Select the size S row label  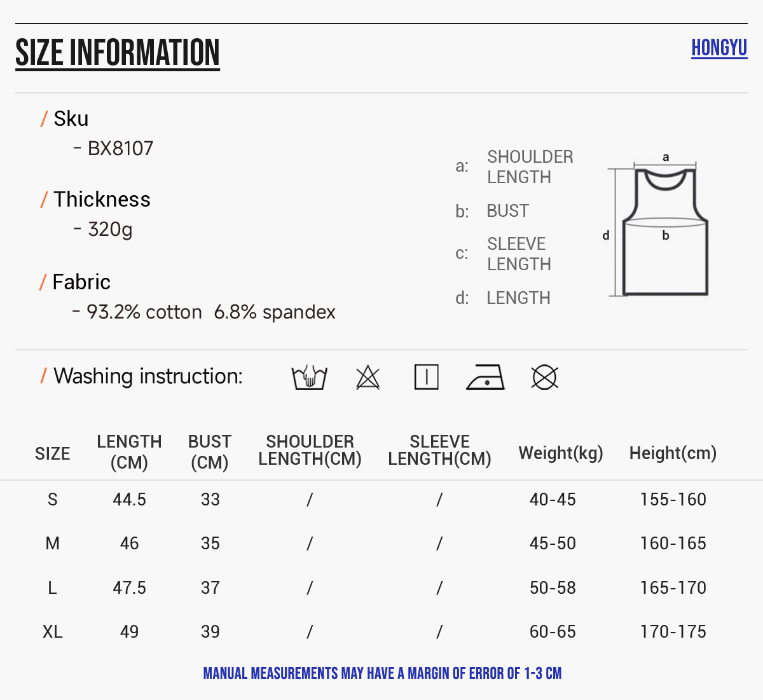[x=53, y=500]
